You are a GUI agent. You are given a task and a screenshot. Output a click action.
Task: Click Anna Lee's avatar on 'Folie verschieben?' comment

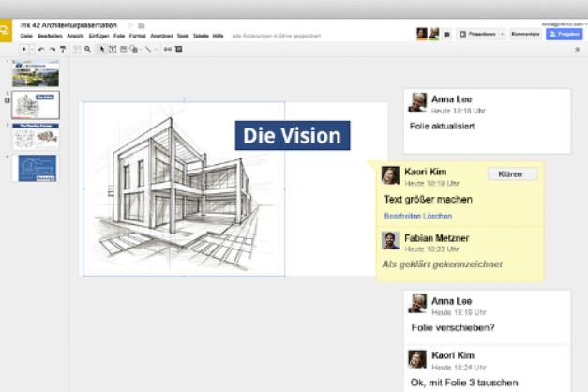point(417,304)
